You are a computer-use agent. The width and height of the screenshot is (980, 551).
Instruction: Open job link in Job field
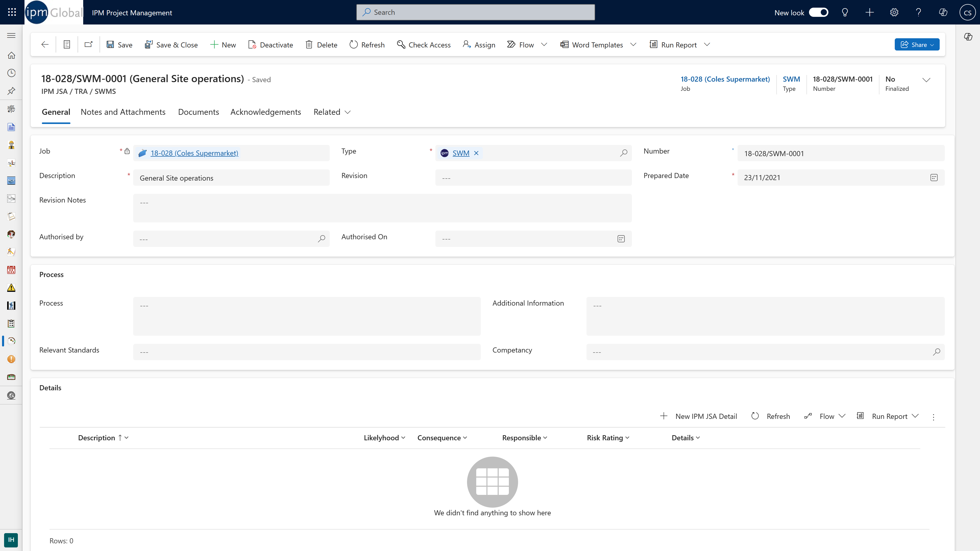tap(194, 153)
